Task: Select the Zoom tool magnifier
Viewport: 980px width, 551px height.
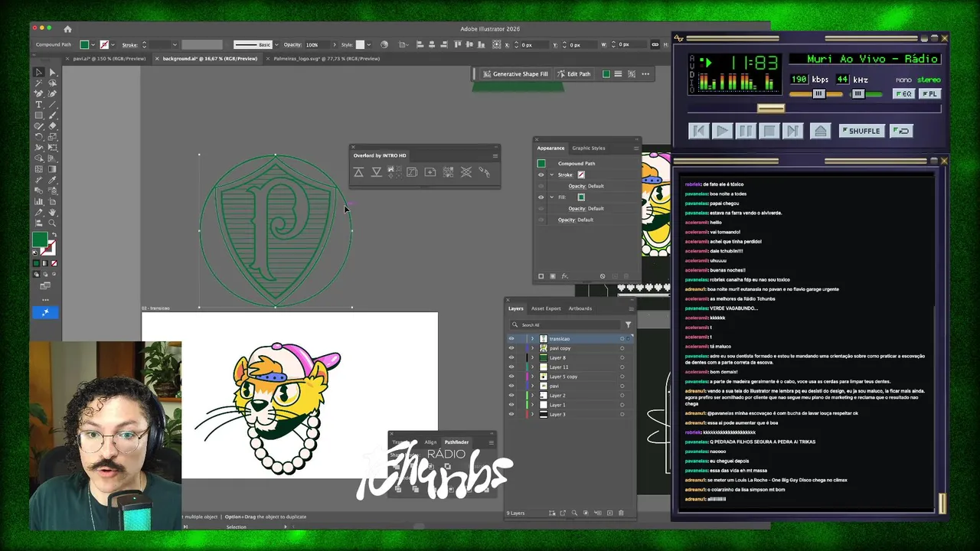Action: (52, 223)
